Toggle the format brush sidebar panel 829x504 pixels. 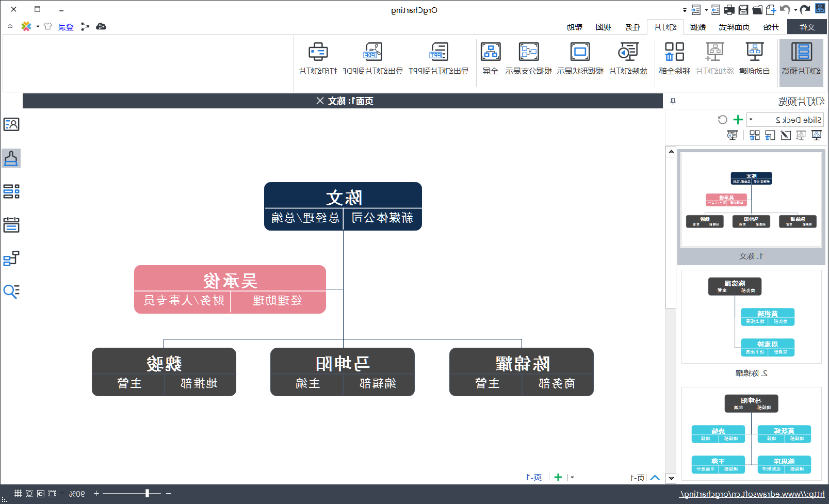pyautogui.click(x=11, y=158)
